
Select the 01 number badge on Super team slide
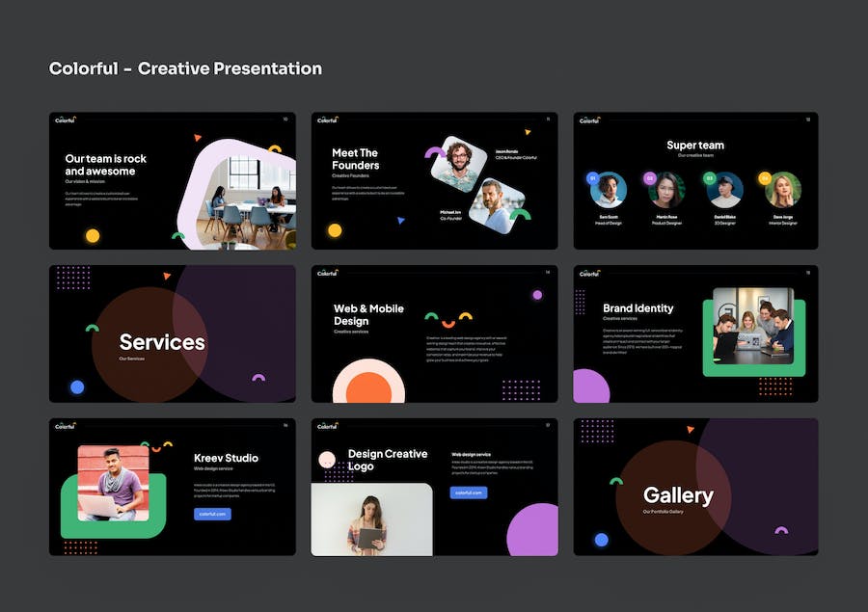[x=592, y=178]
